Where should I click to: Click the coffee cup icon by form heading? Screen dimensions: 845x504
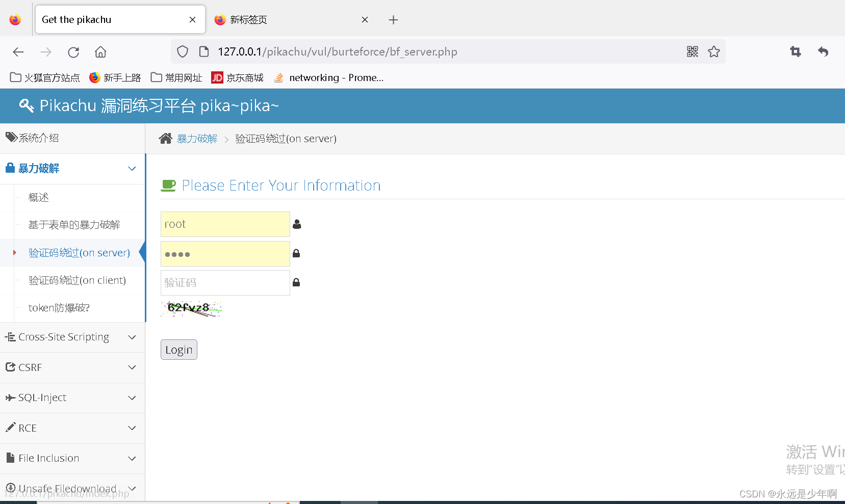point(168,185)
